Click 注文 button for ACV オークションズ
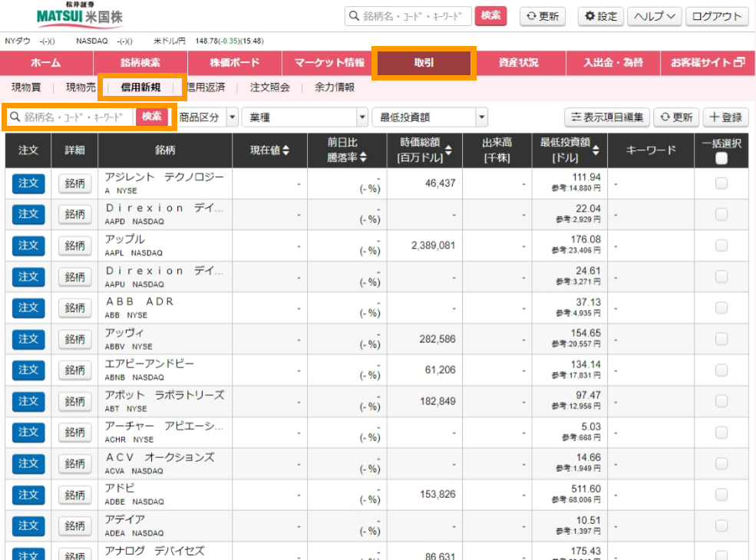The height and width of the screenshot is (560, 756). pyautogui.click(x=28, y=463)
